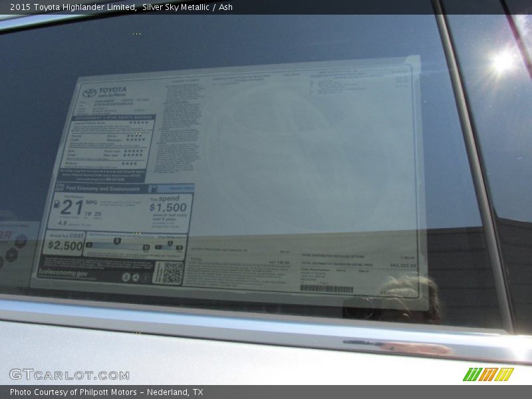Click the $1,500 fuel cost spend amount
The height and width of the screenshot is (399, 532).
168,207
